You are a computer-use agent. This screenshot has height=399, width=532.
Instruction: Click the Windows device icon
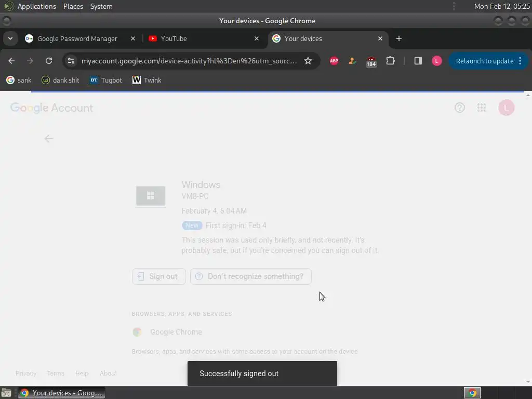(151, 196)
